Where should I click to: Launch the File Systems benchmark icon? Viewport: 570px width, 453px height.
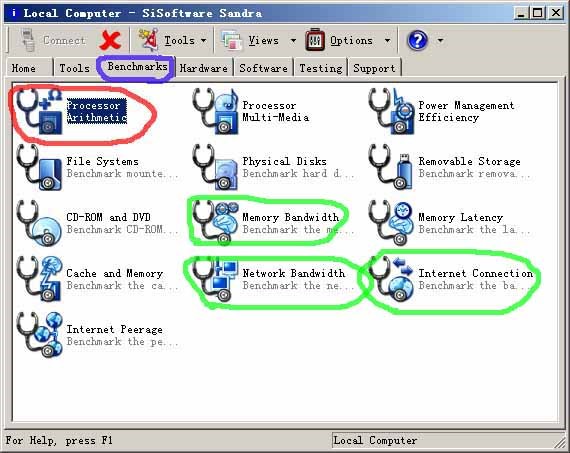click(x=40, y=167)
